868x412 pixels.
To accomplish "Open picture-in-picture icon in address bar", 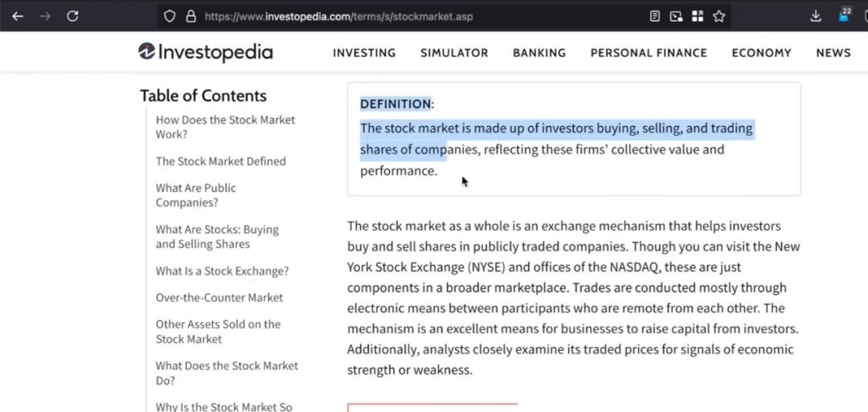I will [676, 16].
